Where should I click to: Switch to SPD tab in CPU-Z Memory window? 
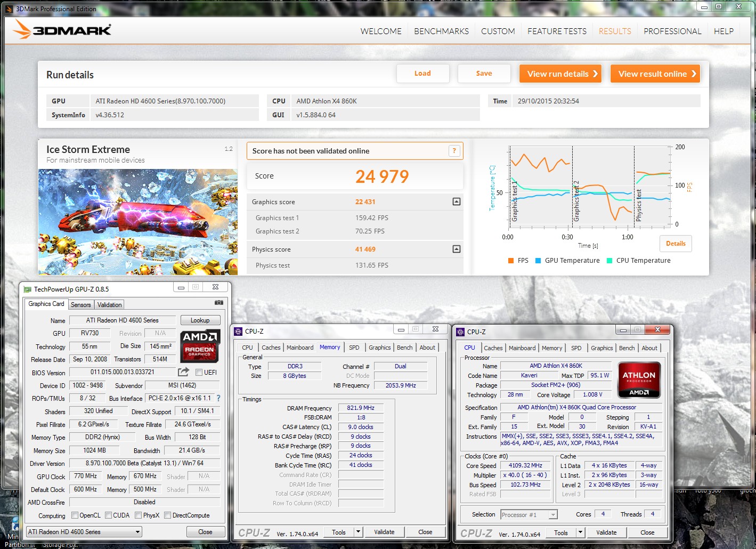click(x=354, y=348)
